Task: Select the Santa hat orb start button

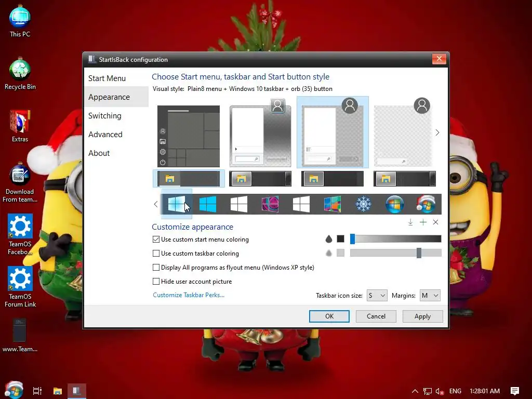Action: (426, 204)
